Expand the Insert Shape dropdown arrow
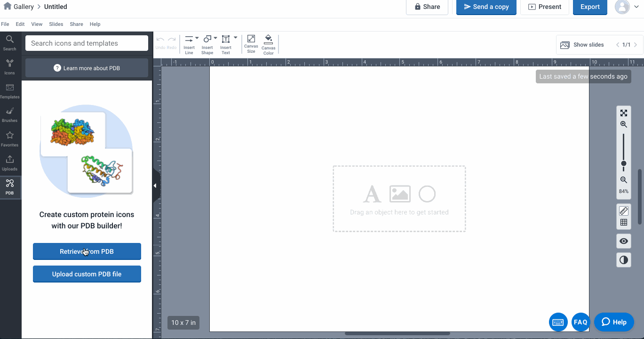The width and height of the screenshot is (644, 339). [x=215, y=38]
